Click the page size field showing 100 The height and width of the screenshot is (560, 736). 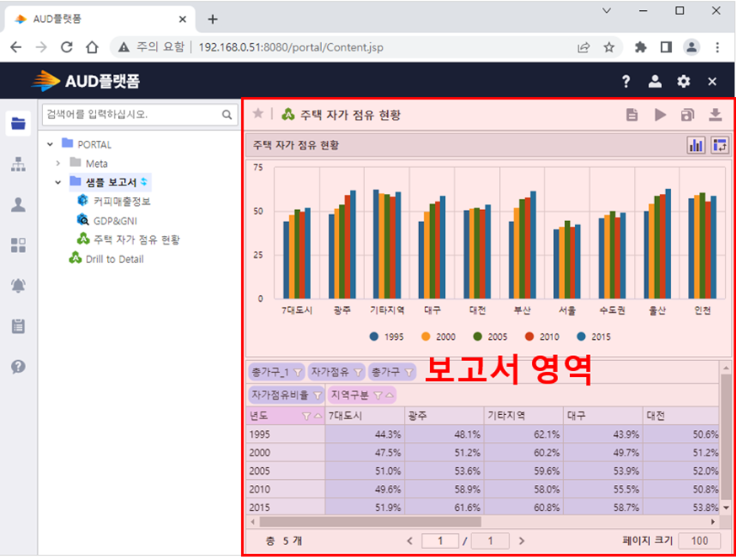click(x=700, y=541)
